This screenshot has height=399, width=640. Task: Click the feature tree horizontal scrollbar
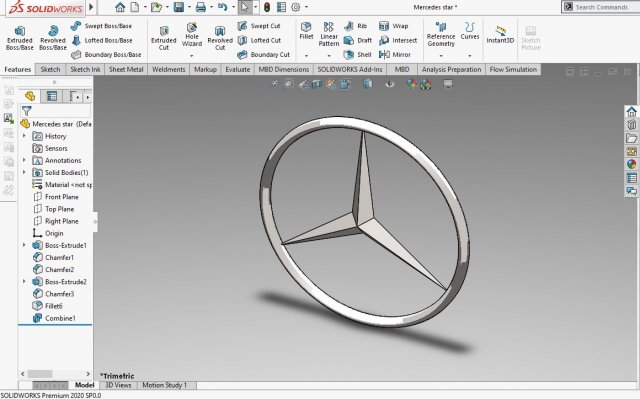(x=55, y=374)
